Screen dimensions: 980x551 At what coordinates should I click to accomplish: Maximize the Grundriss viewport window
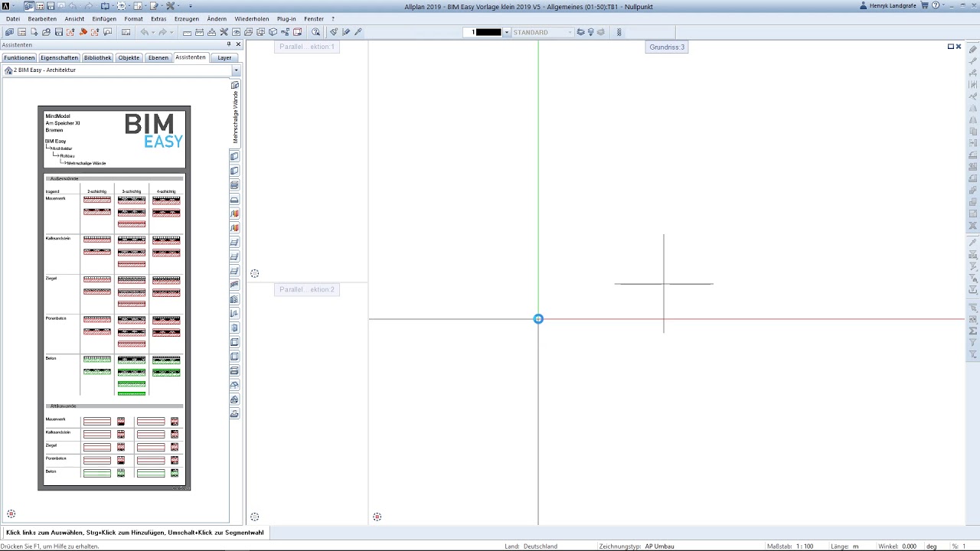pyautogui.click(x=951, y=47)
